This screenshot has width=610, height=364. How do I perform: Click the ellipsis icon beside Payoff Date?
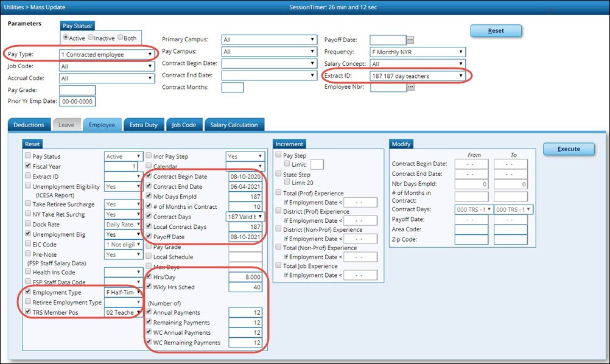(410, 40)
